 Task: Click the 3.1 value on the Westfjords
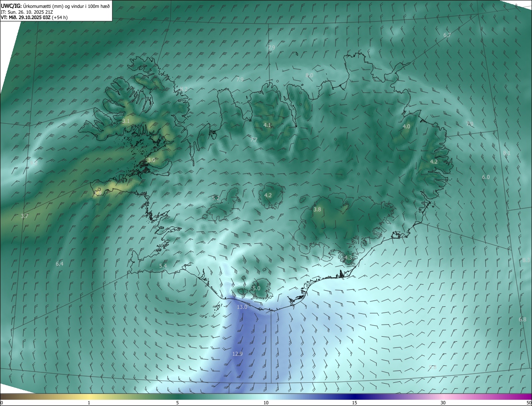tap(126, 121)
